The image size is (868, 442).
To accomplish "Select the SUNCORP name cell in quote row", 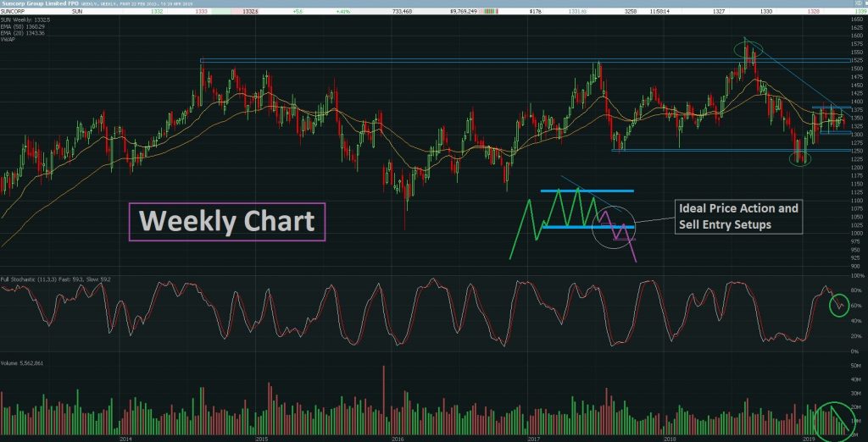I will [x=12, y=11].
